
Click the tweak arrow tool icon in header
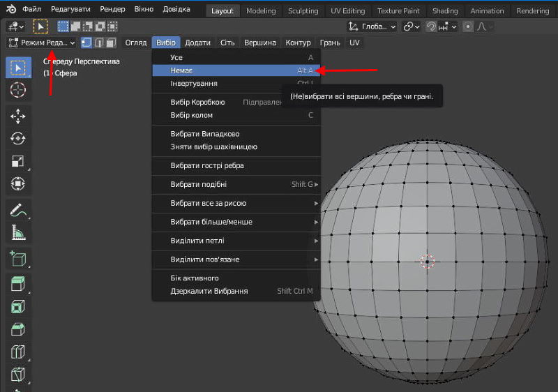[40, 27]
